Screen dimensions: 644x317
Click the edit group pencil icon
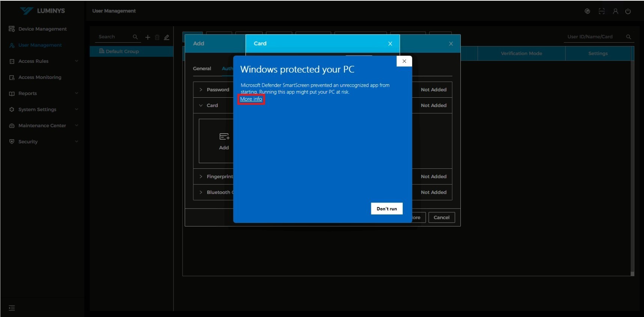[167, 37]
